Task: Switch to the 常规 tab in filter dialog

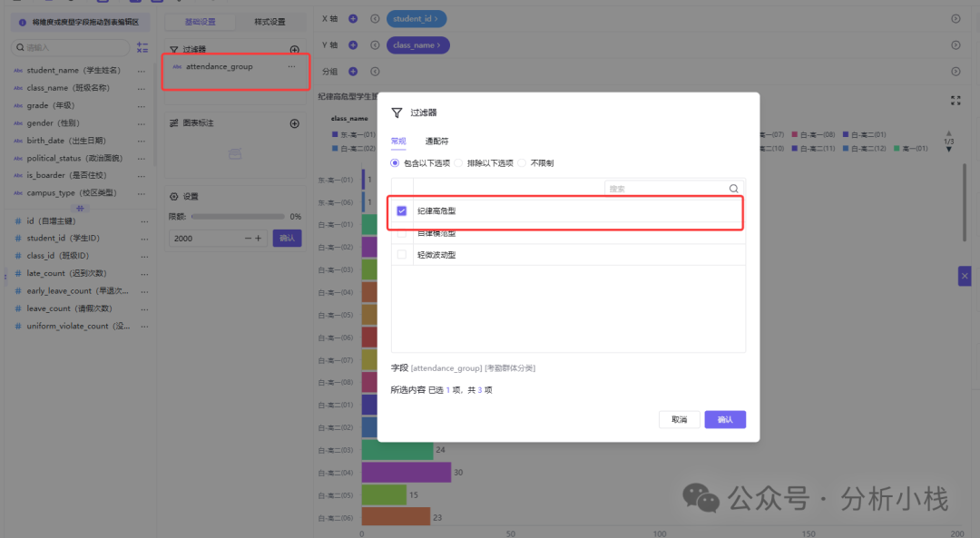Action: [398, 142]
